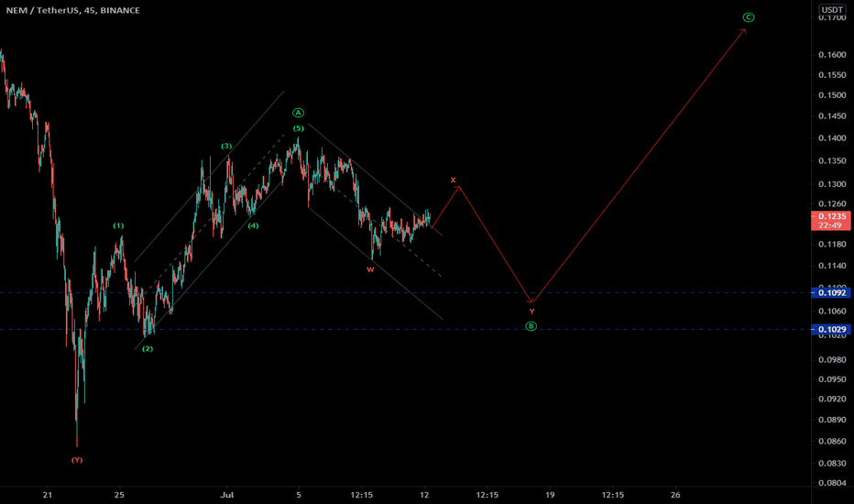Viewport: 854px width, 504px height.
Task: Click the red parenthesized (Y) label at chart low
Action: [x=77, y=460]
